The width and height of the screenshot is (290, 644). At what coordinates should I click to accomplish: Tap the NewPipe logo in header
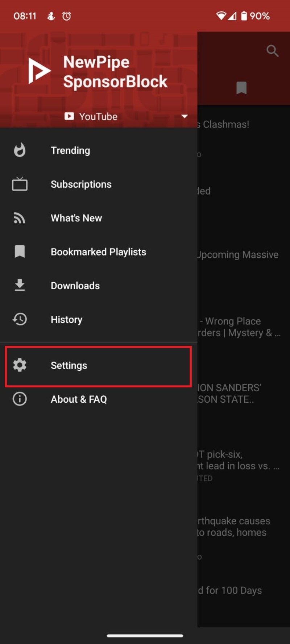pos(39,71)
